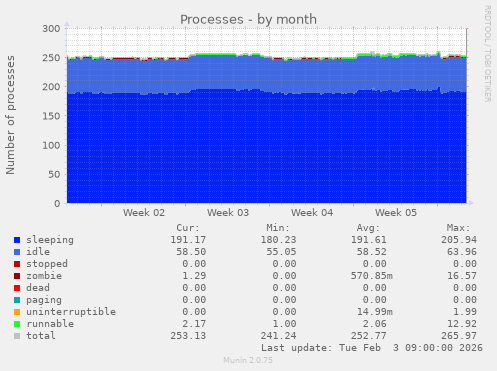Click runnable maximum value 12.92
Image resolution: width=497 pixels, height=371 pixels.
(462, 324)
